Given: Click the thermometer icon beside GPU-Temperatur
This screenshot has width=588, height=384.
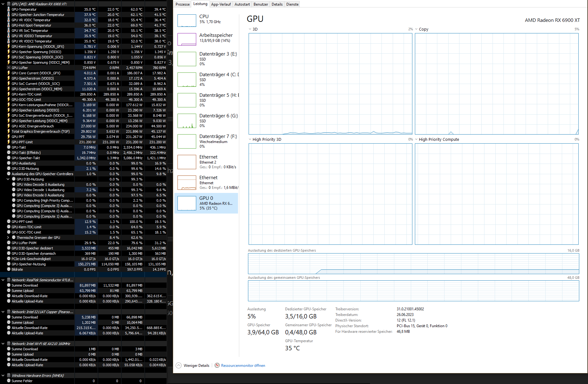Looking at the screenshot, I should click(9, 9).
